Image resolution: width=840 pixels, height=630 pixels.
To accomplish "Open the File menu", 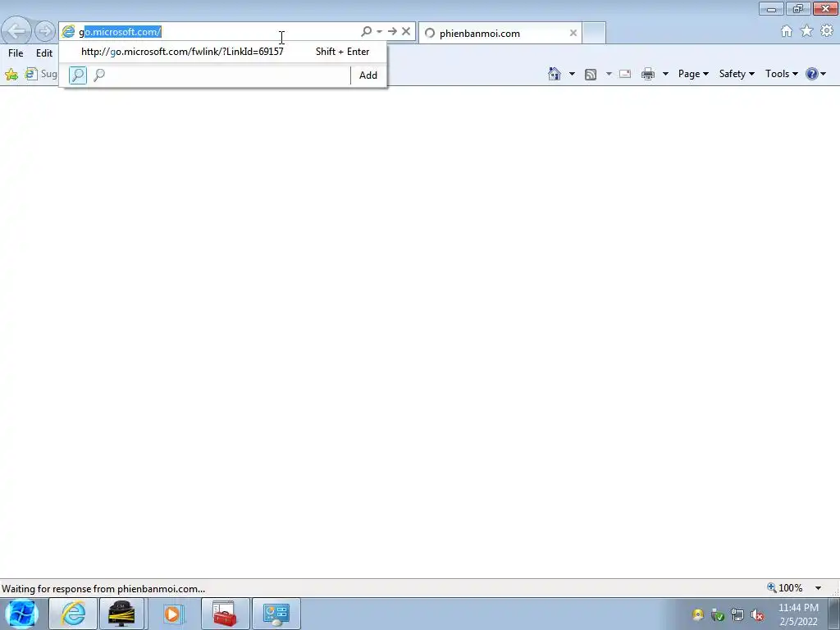I will (16, 53).
